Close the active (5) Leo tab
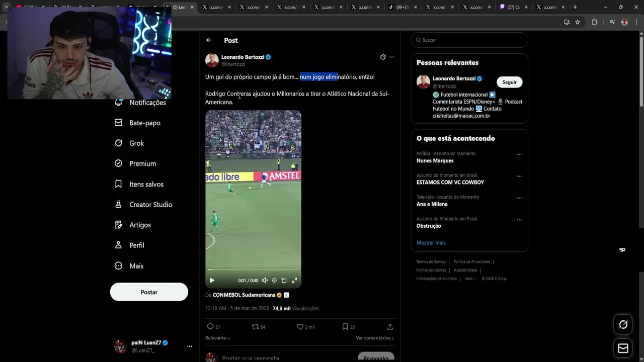The image size is (644, 362). click(x=192, y=7)
